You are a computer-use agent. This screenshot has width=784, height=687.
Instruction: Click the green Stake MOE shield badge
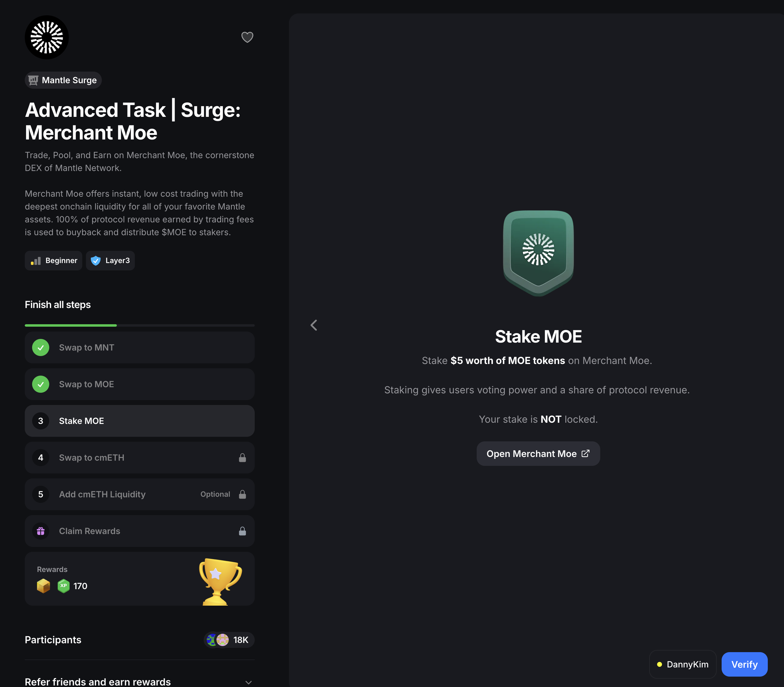point(538,253)
